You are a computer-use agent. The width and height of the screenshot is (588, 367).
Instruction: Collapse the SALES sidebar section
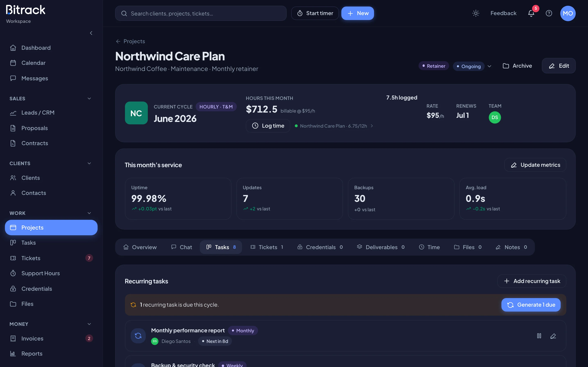pyautogui.click(x=89, y=98)
